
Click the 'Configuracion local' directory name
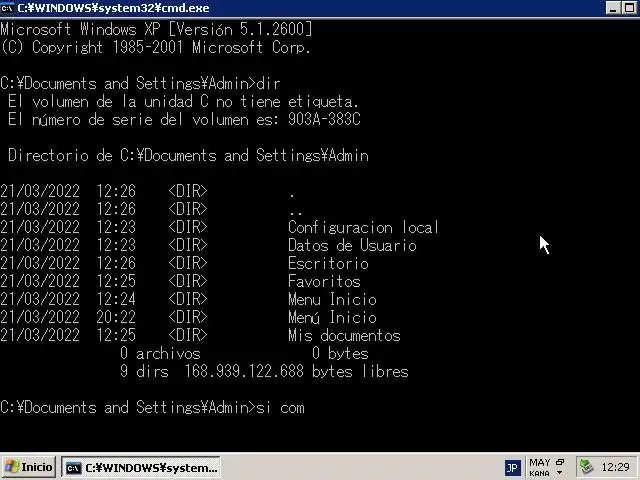[x=363, y=227]
